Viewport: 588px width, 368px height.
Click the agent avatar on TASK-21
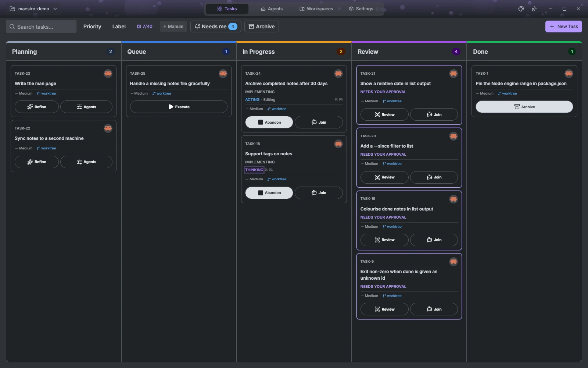(453, 74)
